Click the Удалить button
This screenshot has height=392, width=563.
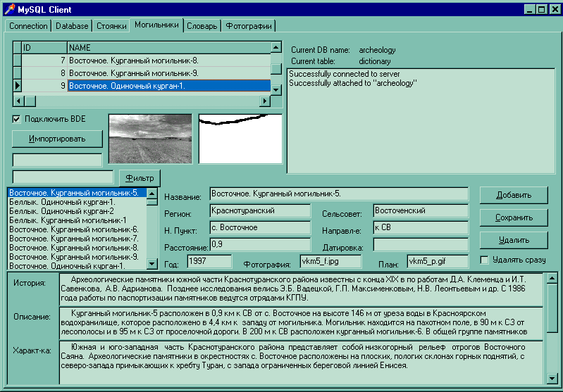coord(514,240)
